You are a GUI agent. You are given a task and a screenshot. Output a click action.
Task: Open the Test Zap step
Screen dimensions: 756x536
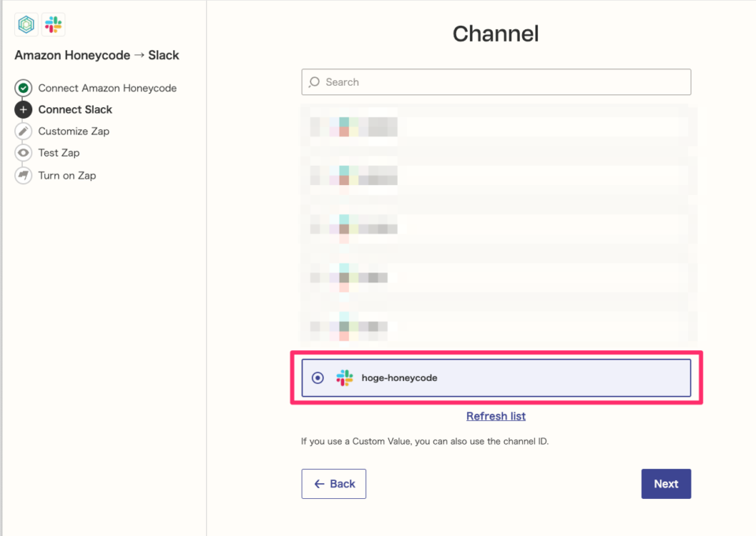[x=58, y=153]
